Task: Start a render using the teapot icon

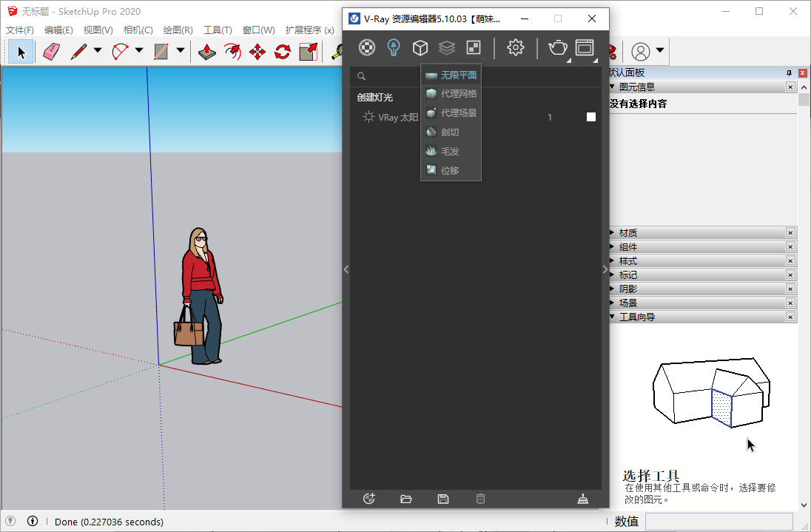Action: [557, 47]
